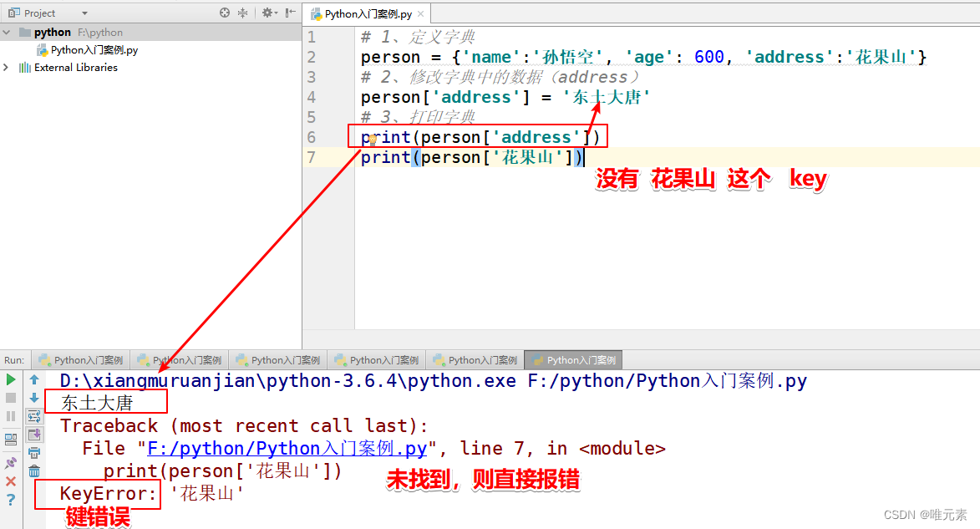Open Project panel settings gear
Viewport: 980px width, 529px height.
(x=267, y=13)
